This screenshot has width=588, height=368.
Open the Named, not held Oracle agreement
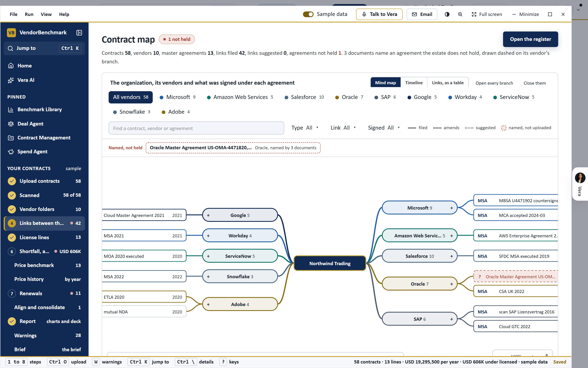[x=233, y=148]
